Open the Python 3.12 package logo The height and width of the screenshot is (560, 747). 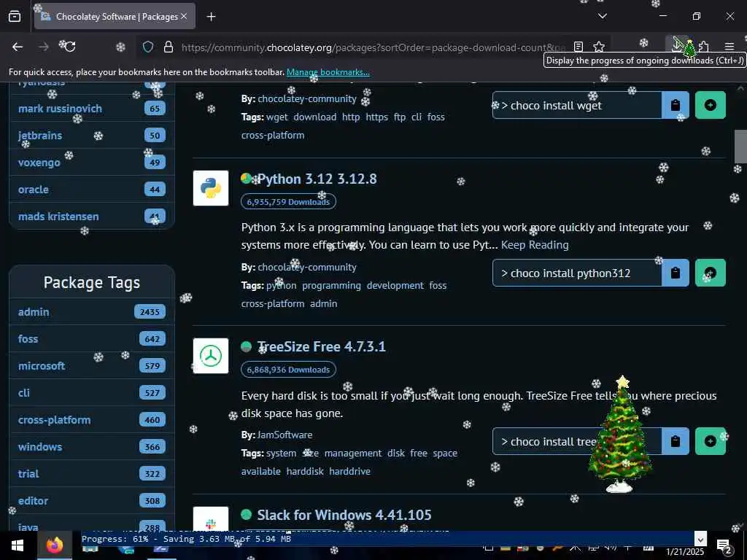211,188
